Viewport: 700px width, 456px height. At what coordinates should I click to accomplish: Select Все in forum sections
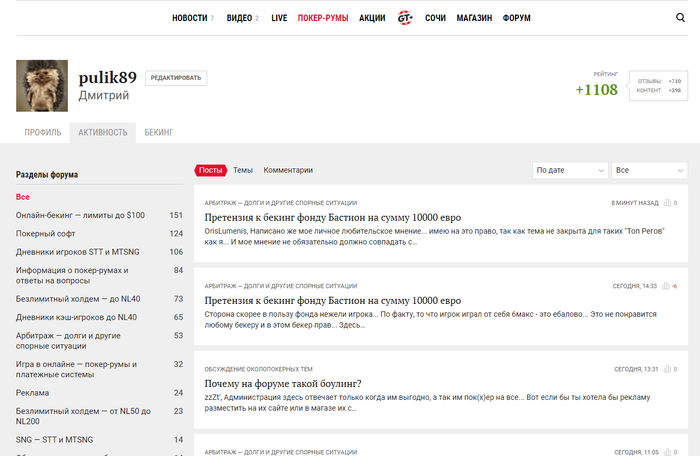(23, 197)
